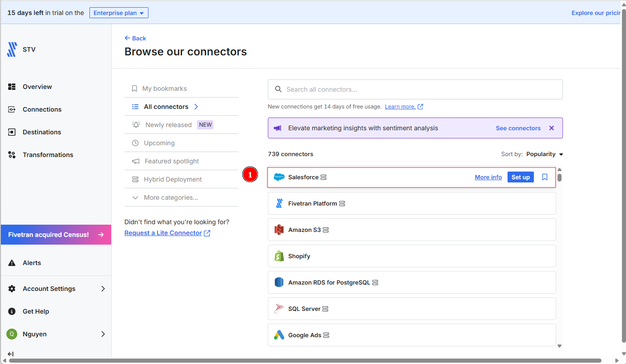
Task: Open My bookmarks category
Action: point(164,89)
